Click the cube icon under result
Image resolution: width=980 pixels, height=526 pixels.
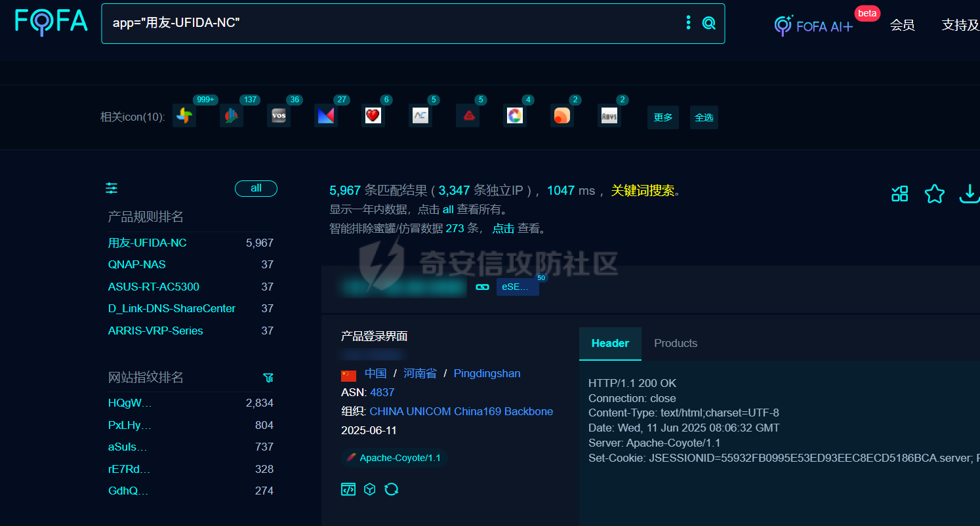(x=370, y=489)
